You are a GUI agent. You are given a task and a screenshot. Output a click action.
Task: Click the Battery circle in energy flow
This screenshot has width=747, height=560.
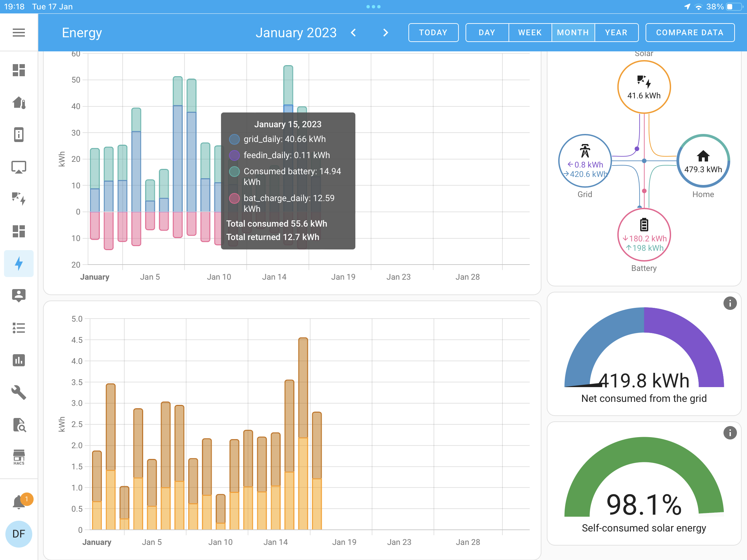[644, 235]
